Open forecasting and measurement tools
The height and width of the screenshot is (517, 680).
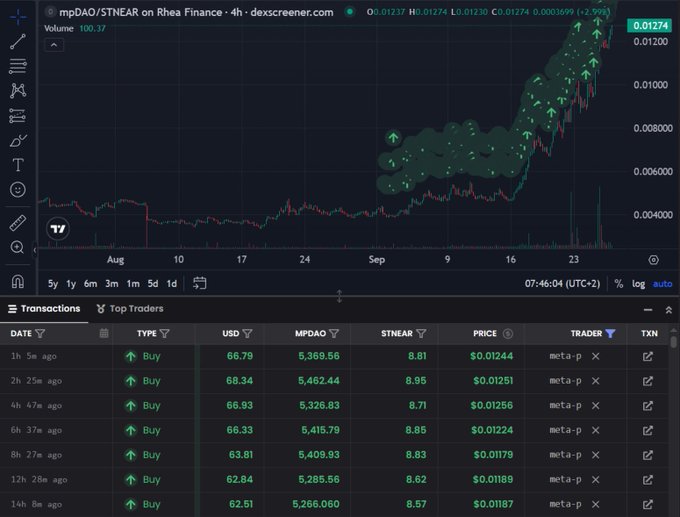coord(18,115)
